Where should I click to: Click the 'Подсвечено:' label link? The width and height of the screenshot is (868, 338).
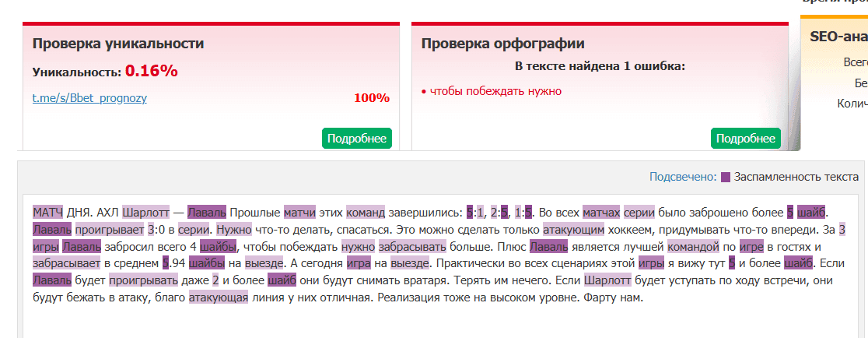point(683,178)
